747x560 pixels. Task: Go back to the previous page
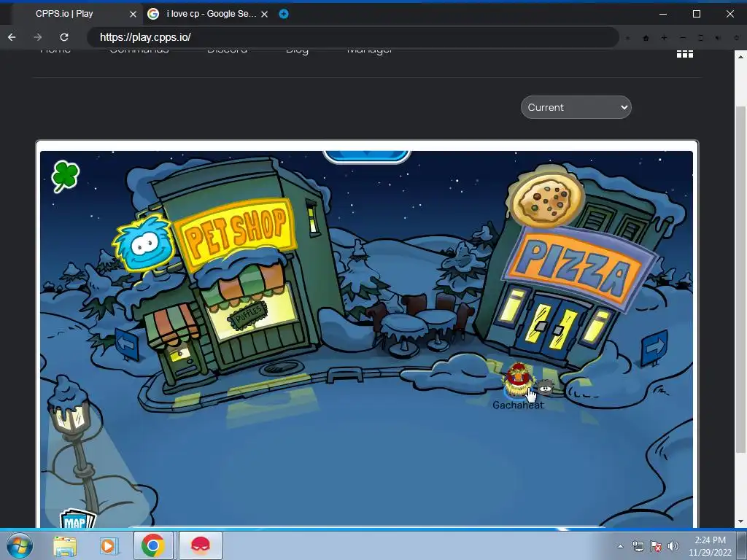tap(12, 37)
